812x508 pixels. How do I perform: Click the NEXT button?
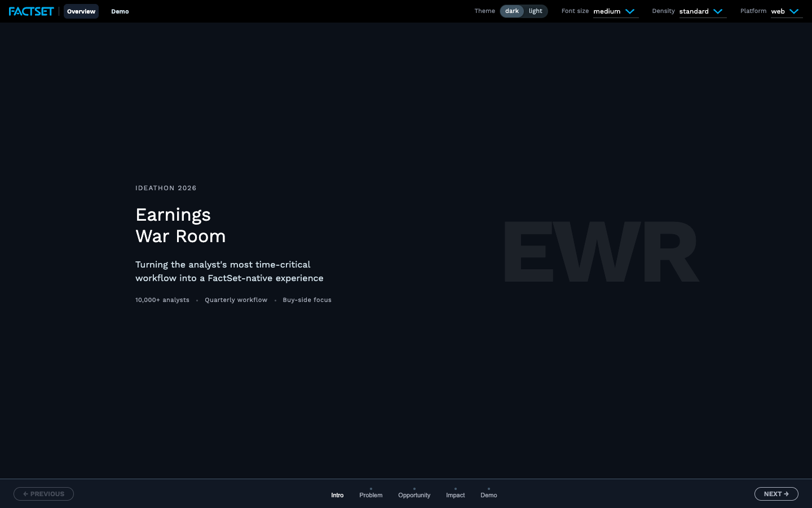pyautogui.click(x=776, y=494)
